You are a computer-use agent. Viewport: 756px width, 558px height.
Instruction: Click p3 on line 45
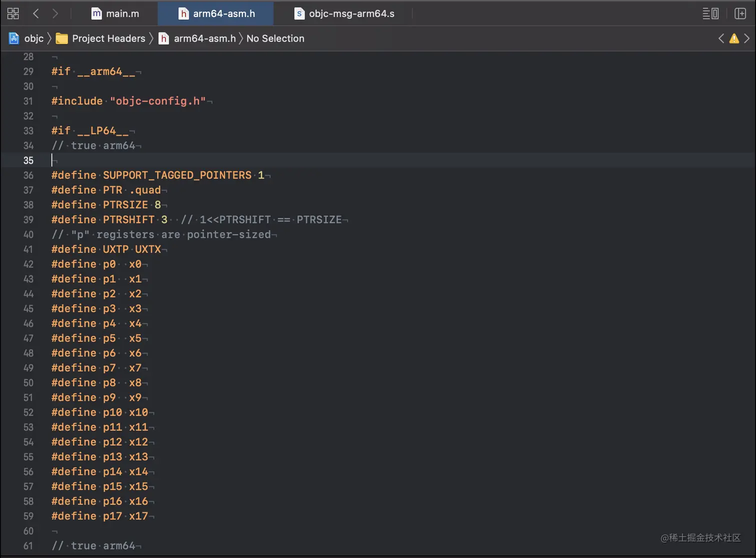109,309
